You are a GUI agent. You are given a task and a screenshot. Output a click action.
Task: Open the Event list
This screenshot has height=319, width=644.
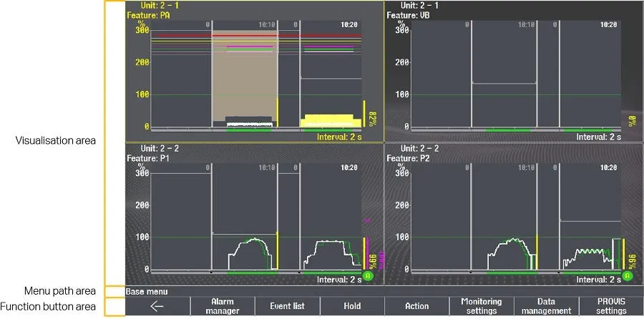pos(287,306)
